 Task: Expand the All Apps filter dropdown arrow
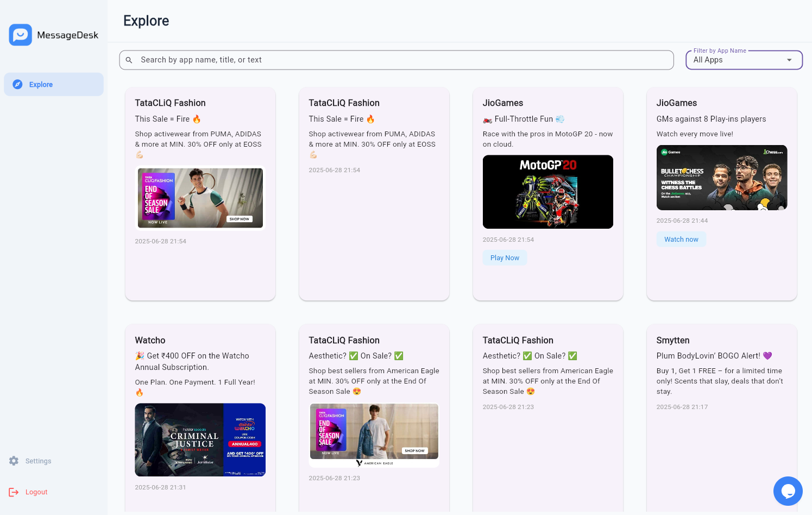click(x=789, y=60)
